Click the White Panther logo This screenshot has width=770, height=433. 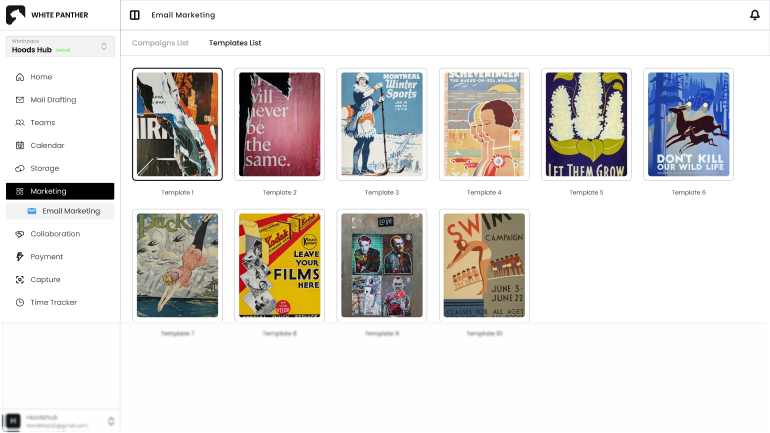point(15,15)
